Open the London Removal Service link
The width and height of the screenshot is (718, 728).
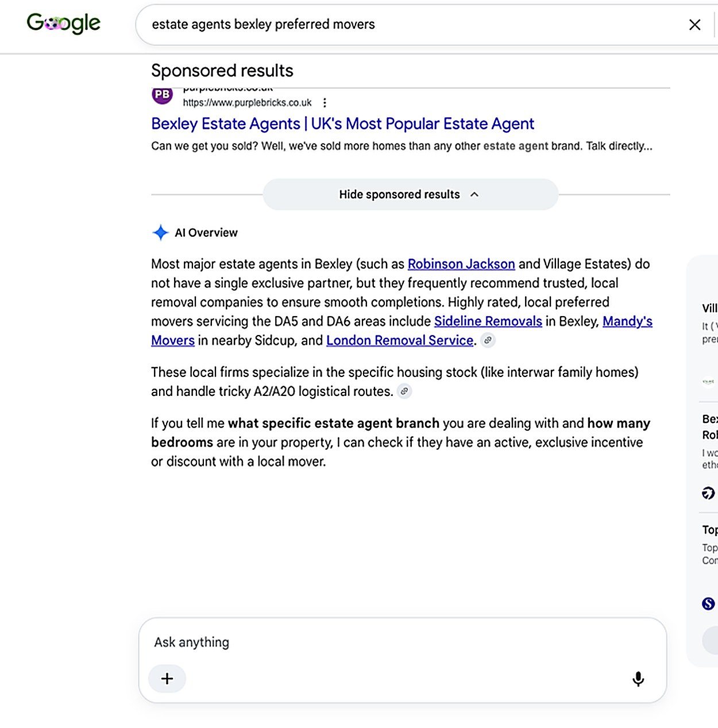point(400,340)
